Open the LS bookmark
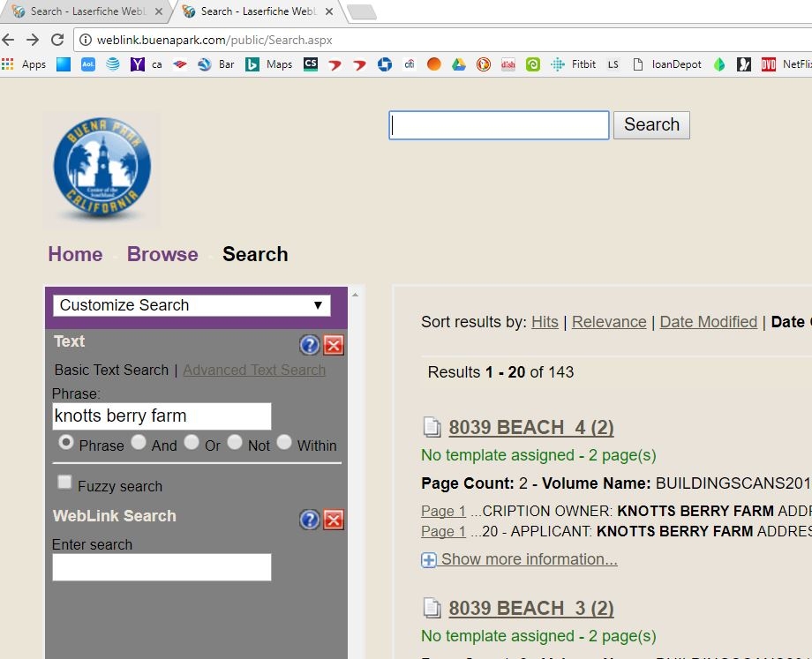This screenshot has width=812, height=659. point(613,64)
